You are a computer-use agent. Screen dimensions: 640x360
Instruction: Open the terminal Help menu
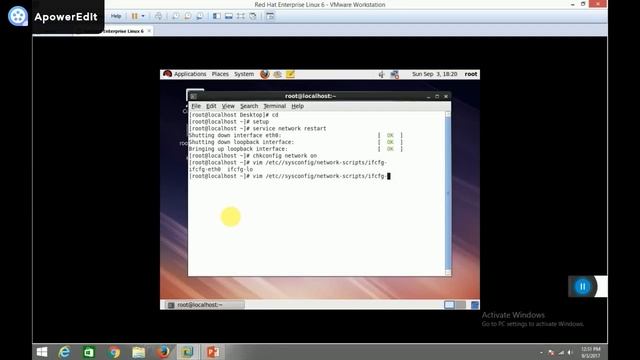pyautogui.click(x=298, y=106)
